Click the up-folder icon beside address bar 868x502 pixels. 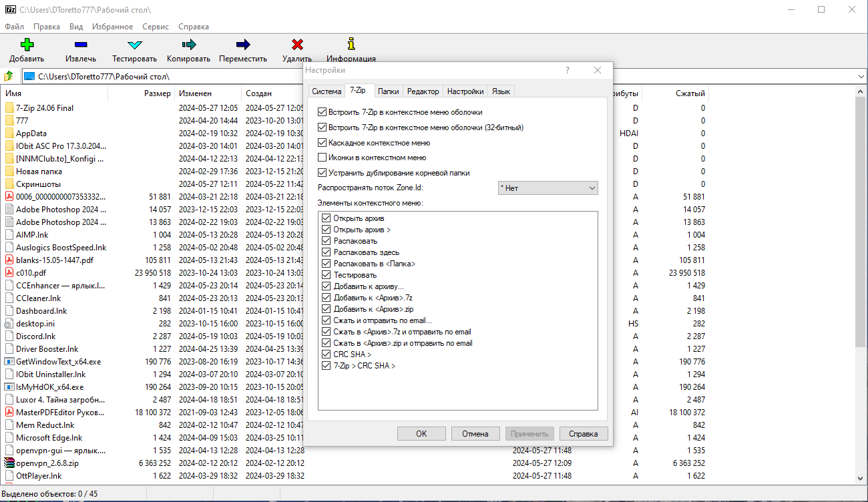pos(9,77)
